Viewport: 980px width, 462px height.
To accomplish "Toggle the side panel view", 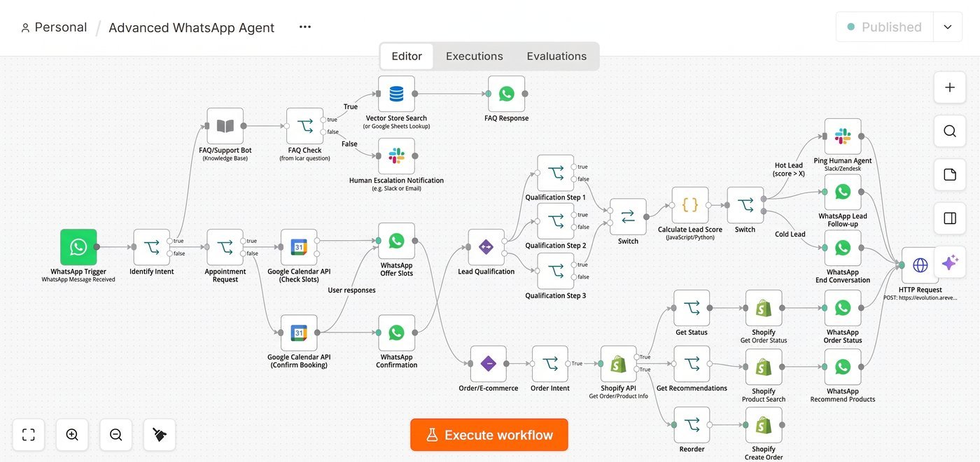I will coord(950,218).
